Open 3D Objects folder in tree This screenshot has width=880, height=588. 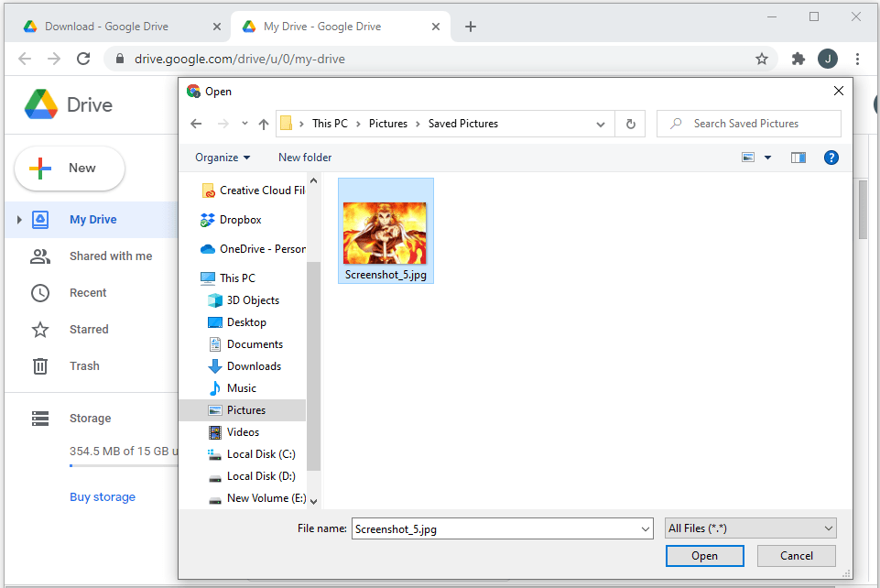pyautogui.click(x=243, y=300)
